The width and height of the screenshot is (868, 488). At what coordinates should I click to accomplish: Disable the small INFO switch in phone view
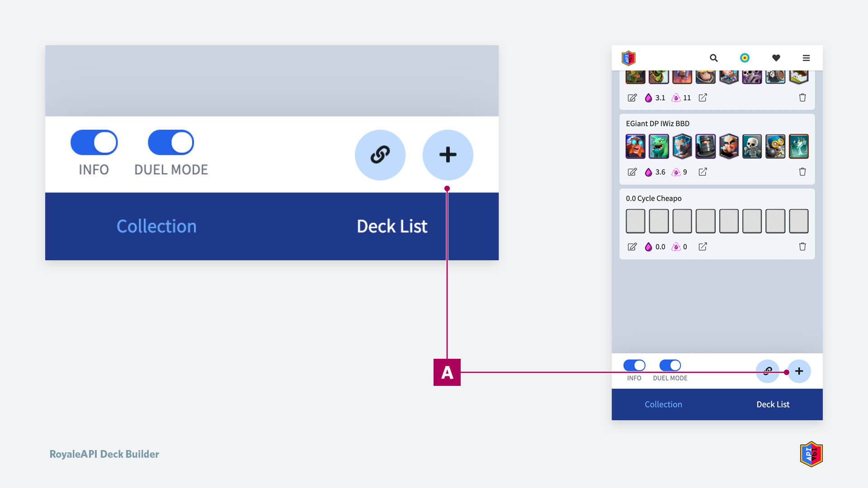click(634, 365)
